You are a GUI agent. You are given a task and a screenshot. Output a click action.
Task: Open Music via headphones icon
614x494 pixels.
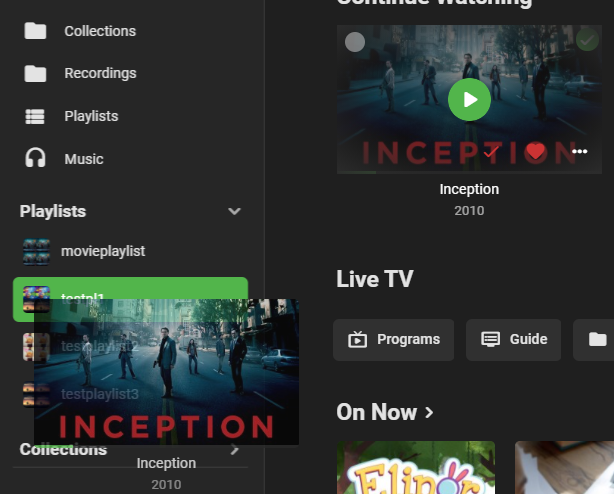tap(35, 158)
